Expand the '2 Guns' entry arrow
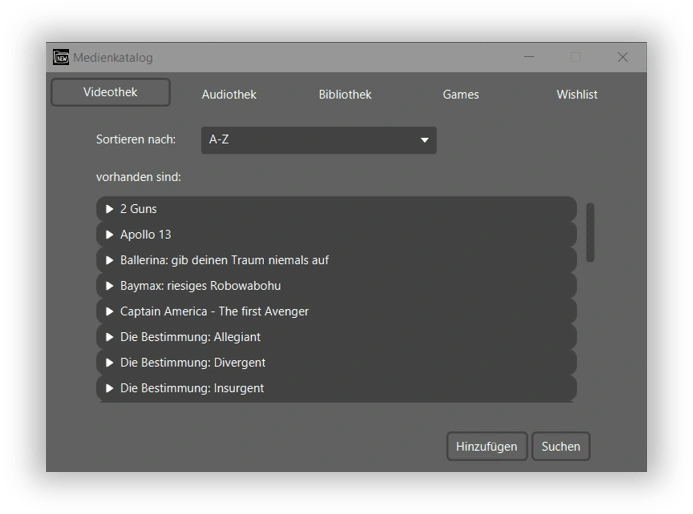 109,209
